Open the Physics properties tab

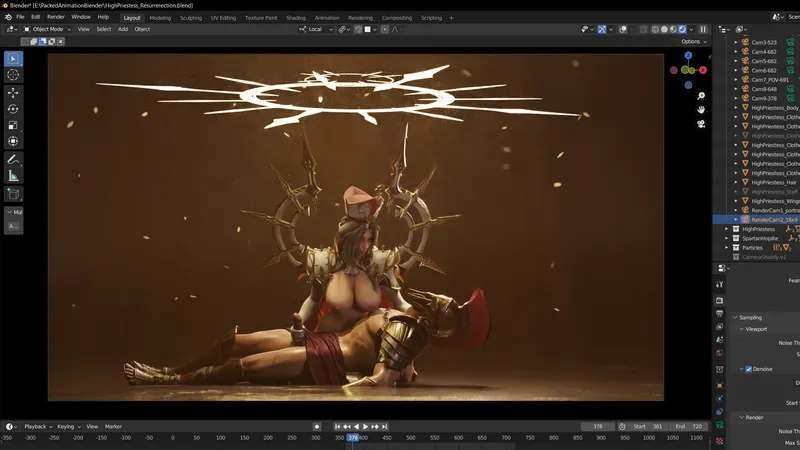719,398
